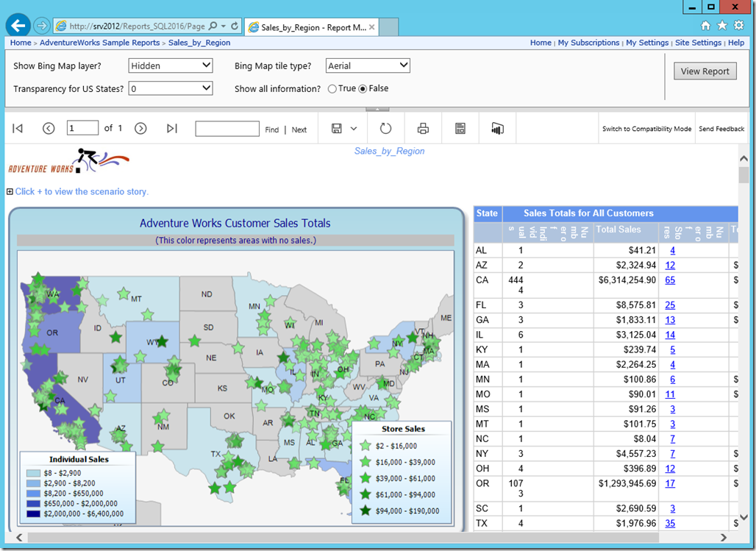Go to previous report page
The image size is (756, 551).
point(49,128)
